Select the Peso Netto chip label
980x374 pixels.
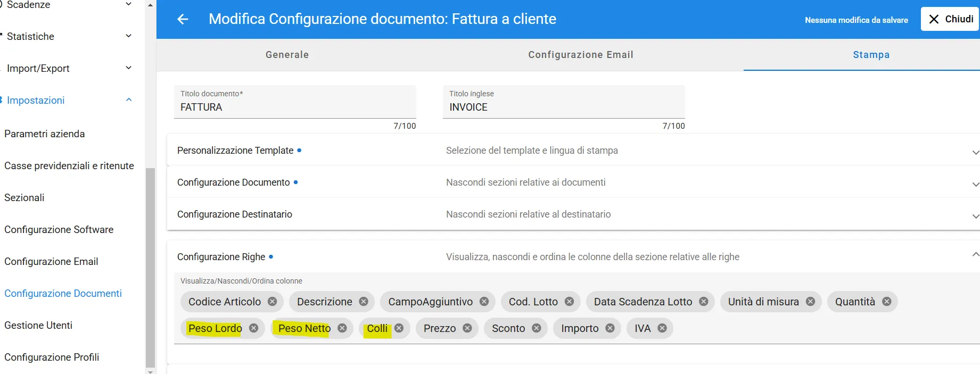point(304,328)
